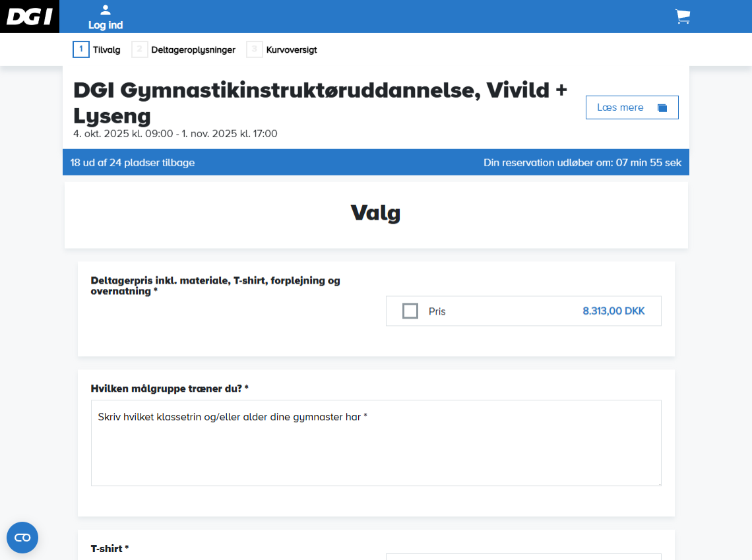The width and height of the screenshot is (752, 560).
Task: Open cookie settings round button
Action: click(22, 538)
